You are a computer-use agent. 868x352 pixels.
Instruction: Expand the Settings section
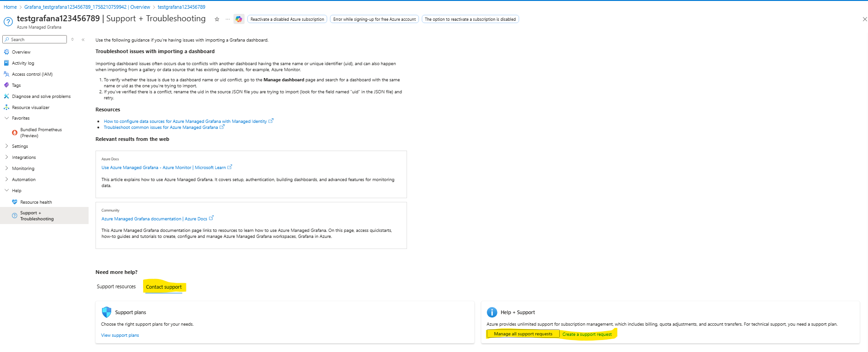coord(6,146)
